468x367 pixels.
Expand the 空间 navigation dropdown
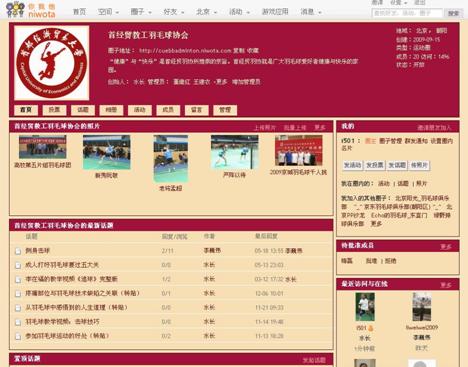click(109, 12)
